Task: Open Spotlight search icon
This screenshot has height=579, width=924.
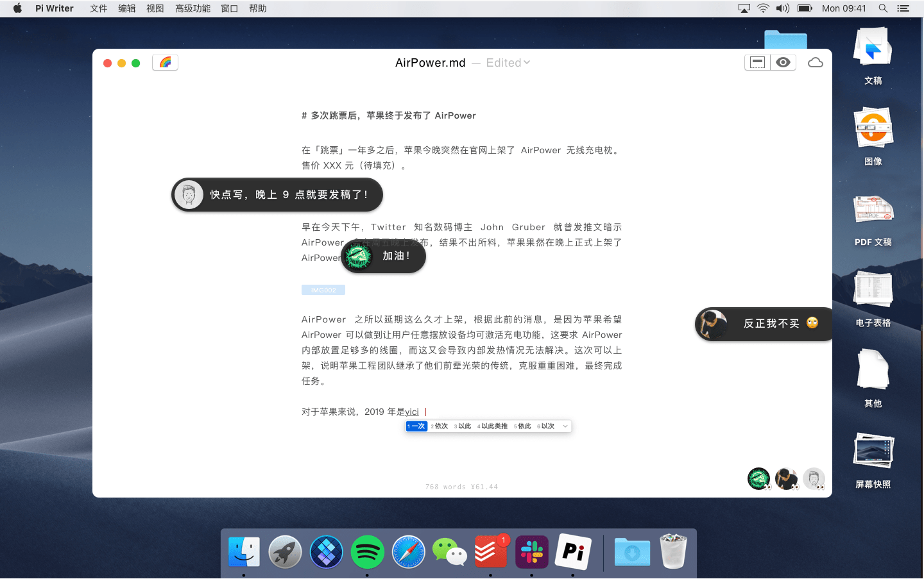Action: tap(883, 8)
